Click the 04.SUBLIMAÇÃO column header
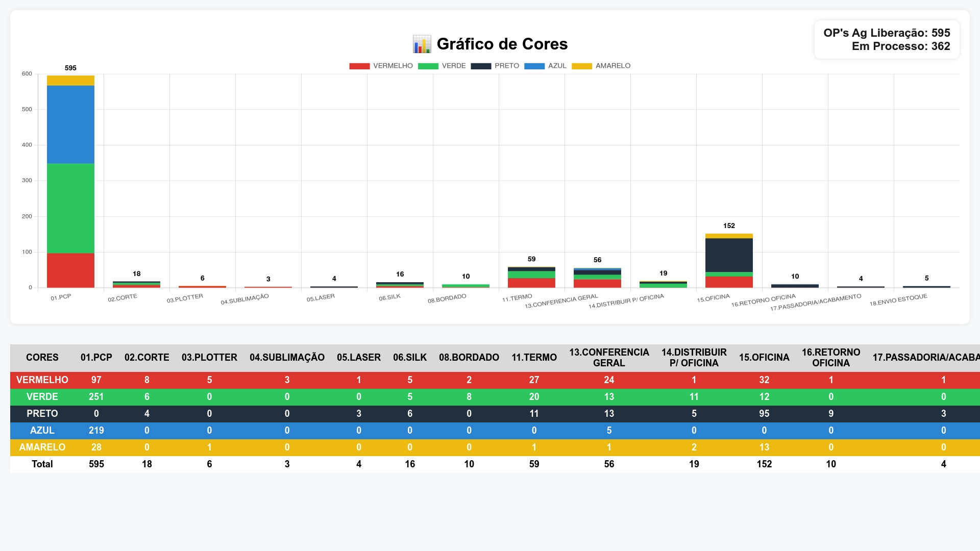Image resolution: width=980 pixels, height=551 pixels. [x=287, y=358]
